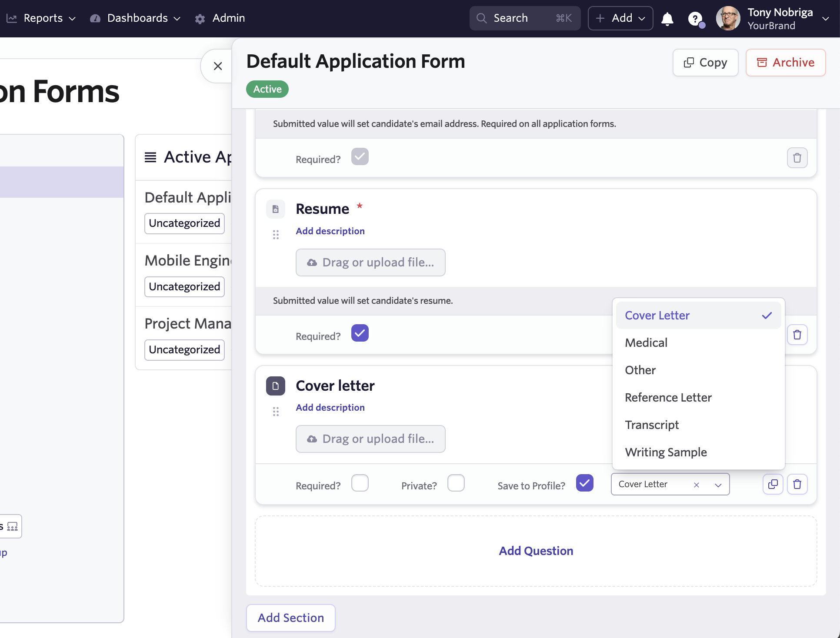Expand the Reports menu
Screen dimensions: 840x638
coord(42,18)
